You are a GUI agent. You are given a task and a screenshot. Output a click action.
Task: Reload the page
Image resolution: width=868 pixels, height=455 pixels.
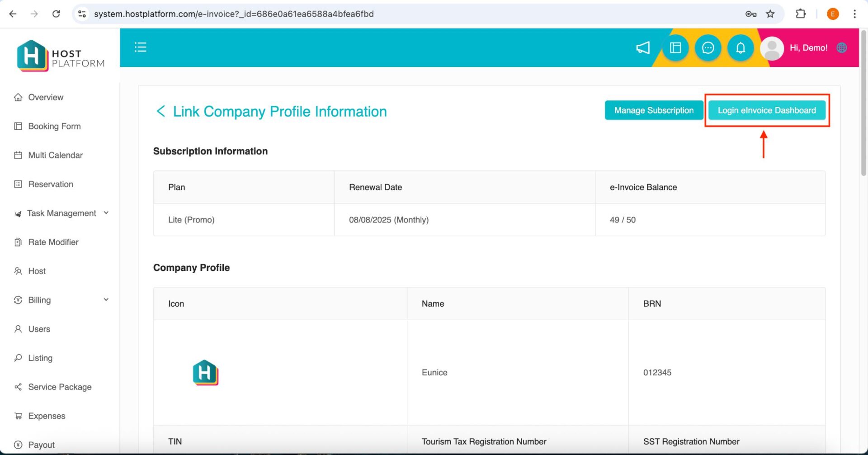(56, 14)
